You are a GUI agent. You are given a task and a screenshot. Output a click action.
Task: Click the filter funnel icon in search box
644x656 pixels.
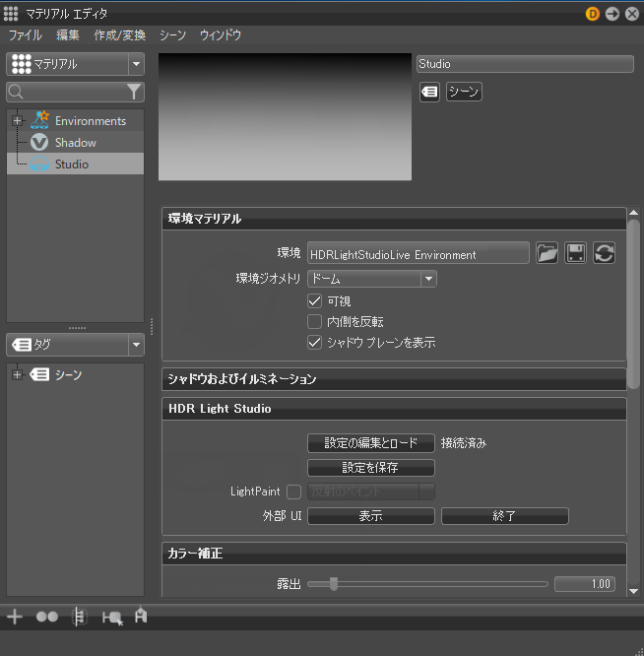click(133, 92)
